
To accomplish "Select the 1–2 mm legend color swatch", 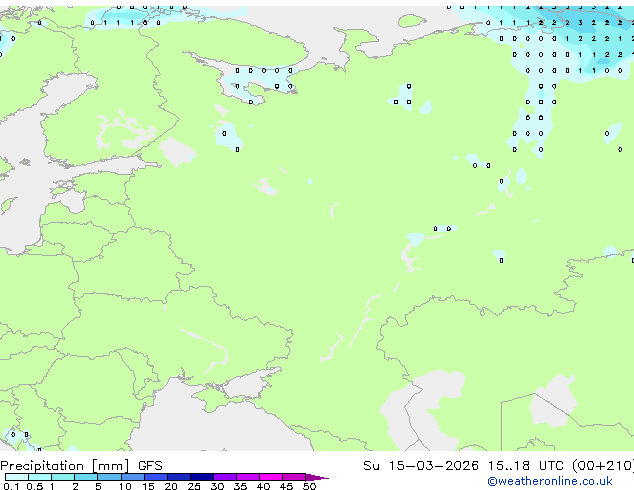I will tap(63, 477).
